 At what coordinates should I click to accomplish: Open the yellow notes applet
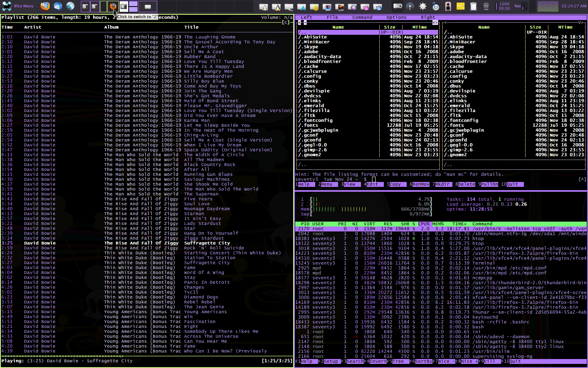[461, 6]
